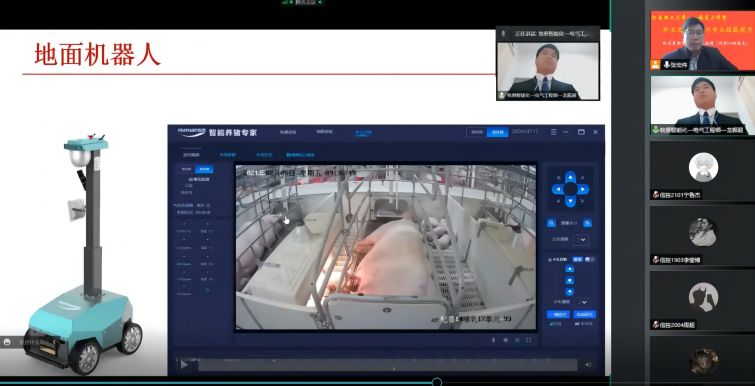Click the fullscreen icon below the pig video
Viewport: 755px width, 386px height.
529,340
